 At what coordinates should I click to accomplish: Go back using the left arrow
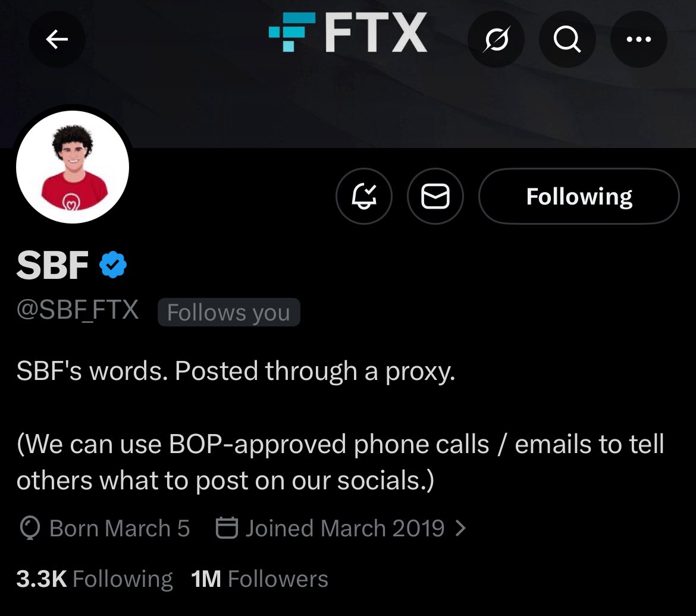[57, 40]
